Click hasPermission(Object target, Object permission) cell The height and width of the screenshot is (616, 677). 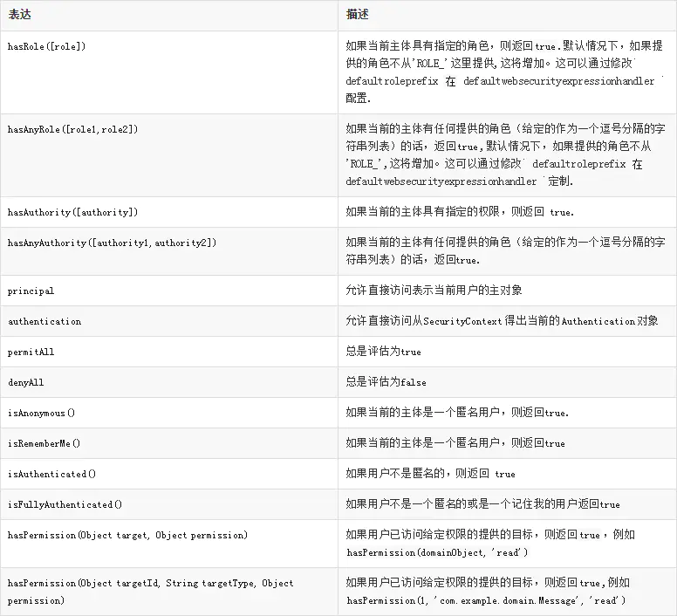tap(127, 535)
